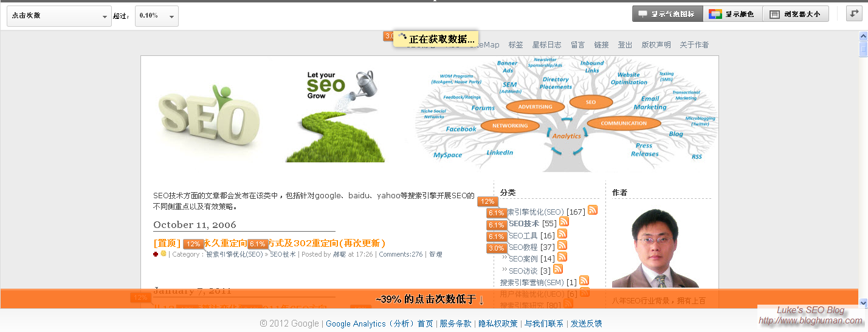Open the 0.10% threshold dropdown
The image size is (868, 332).
157,16
